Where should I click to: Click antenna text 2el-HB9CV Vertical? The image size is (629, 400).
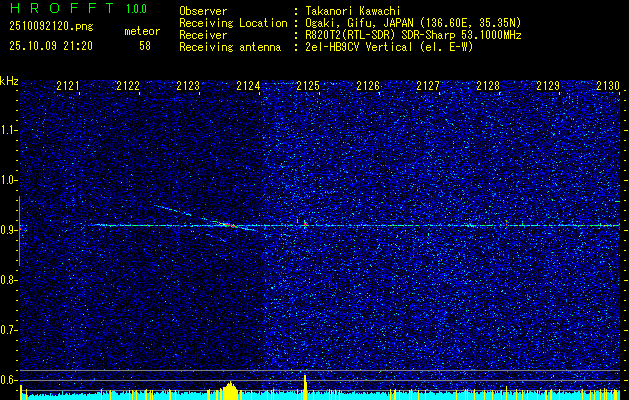[x=358, y=47]
